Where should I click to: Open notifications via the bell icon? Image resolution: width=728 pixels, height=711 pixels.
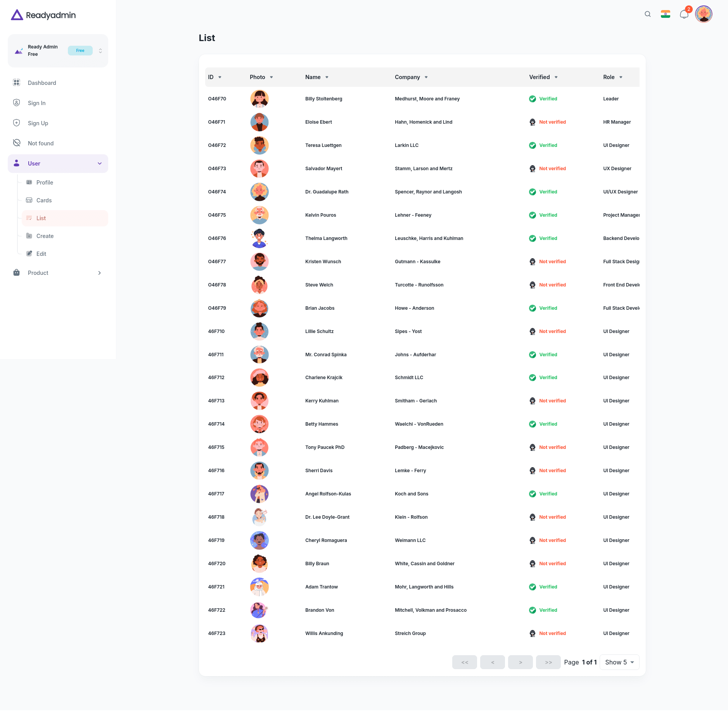(684, 14)
